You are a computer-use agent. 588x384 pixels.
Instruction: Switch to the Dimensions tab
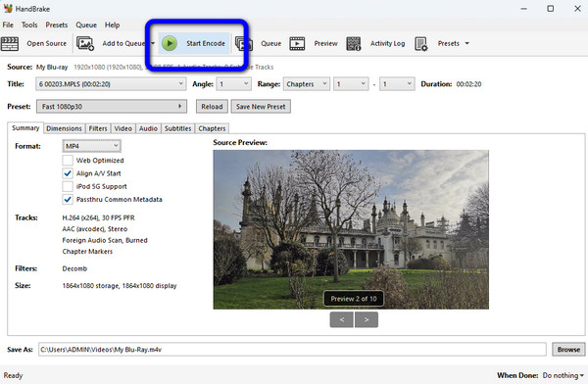(x=64, y=128)
